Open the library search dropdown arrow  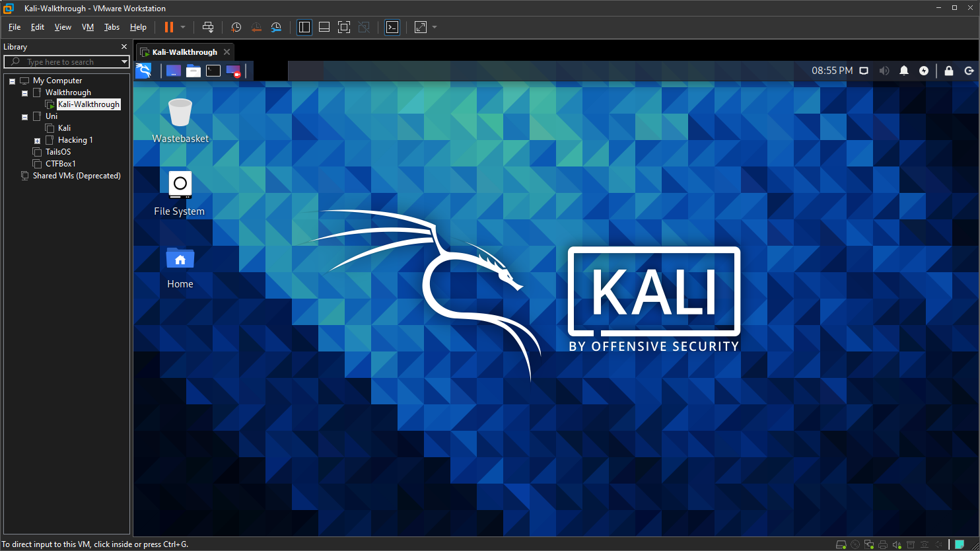(124, 62)
